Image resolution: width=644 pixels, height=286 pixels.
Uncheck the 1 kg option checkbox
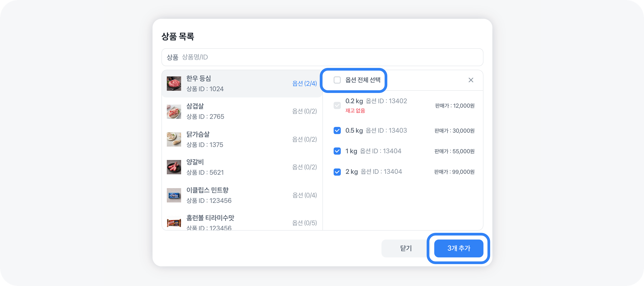pos(337,151)
